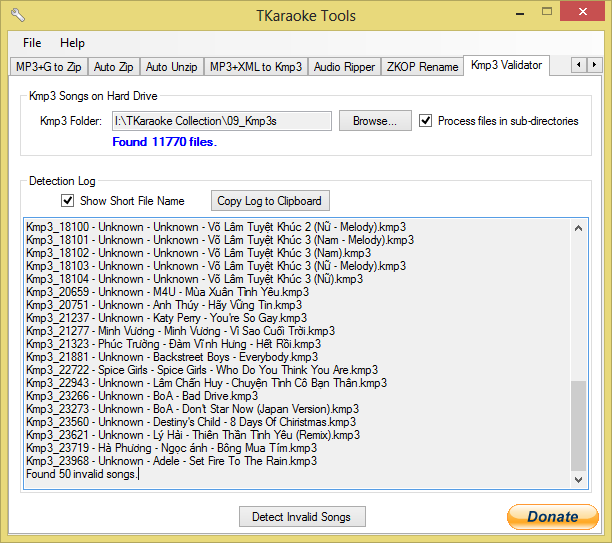The height and width of the screenshot is (543, 612).
Task: Toggle Show Short File Name checkbox
Action: click(x=68, y=201)
